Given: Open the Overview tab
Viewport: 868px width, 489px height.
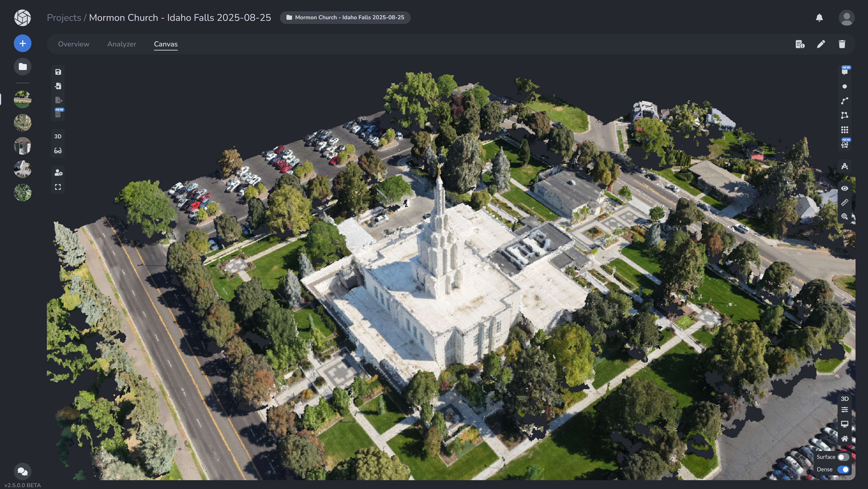Looking at the screenshot, I should coord(73,44).
